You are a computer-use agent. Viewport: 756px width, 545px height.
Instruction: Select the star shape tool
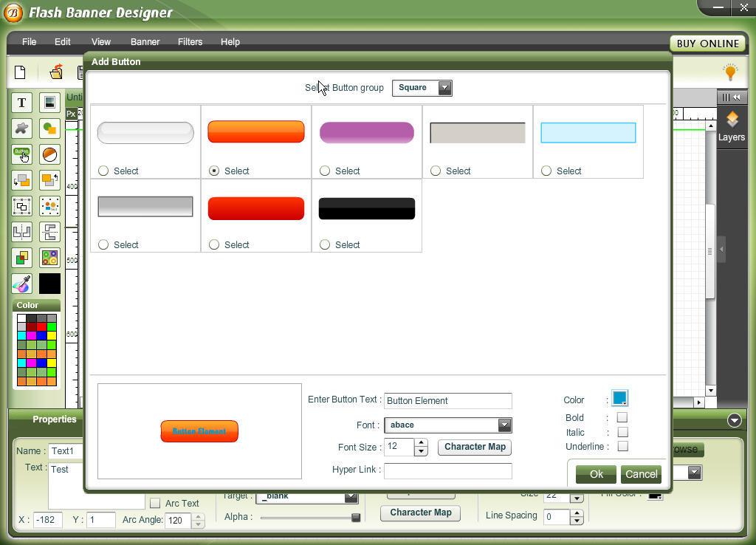pos(22,128)
